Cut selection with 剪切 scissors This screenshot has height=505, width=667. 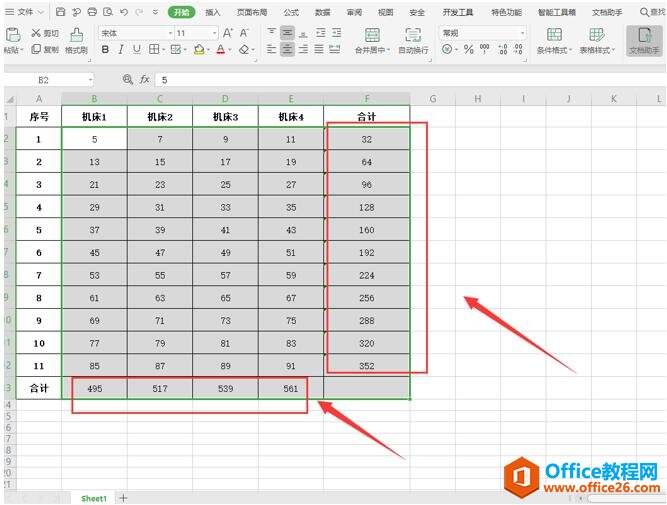[x=45, y=33]
